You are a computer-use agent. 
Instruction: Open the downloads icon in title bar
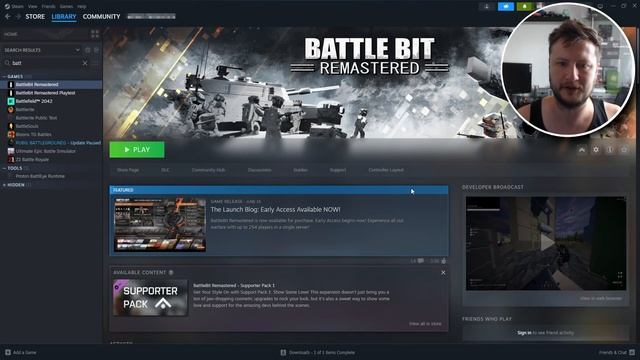[487, 7]
